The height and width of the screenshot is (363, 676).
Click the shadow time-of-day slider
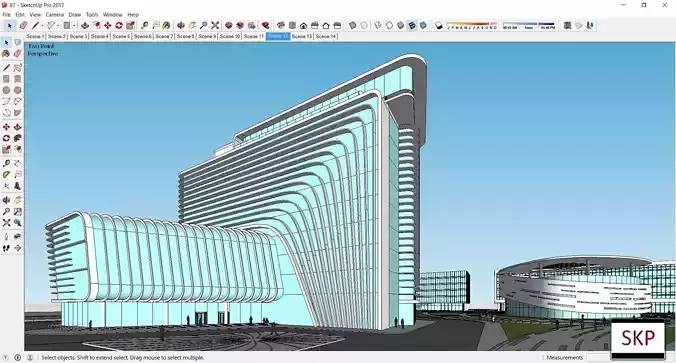point(529,25)
